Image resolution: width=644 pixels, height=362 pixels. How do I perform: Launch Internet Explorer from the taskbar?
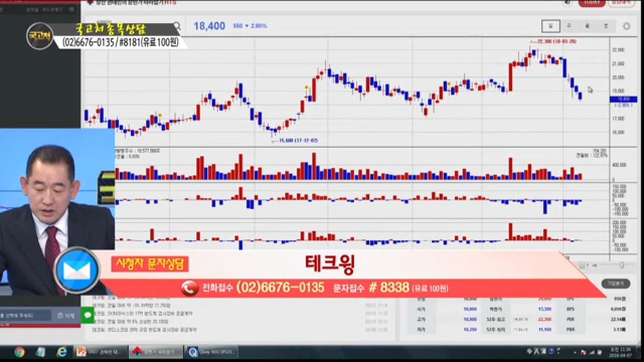(x=61, y=352)
